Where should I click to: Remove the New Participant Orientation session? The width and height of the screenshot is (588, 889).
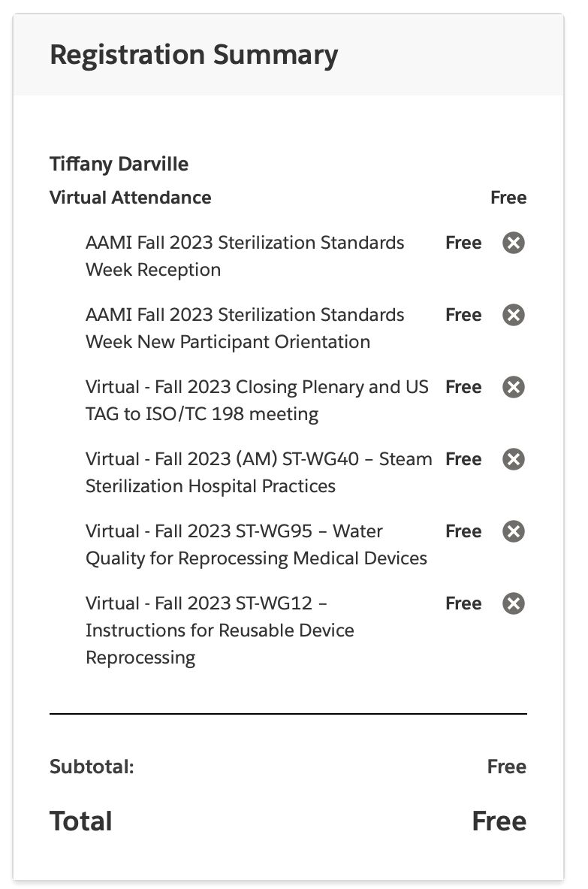(514, 315)
